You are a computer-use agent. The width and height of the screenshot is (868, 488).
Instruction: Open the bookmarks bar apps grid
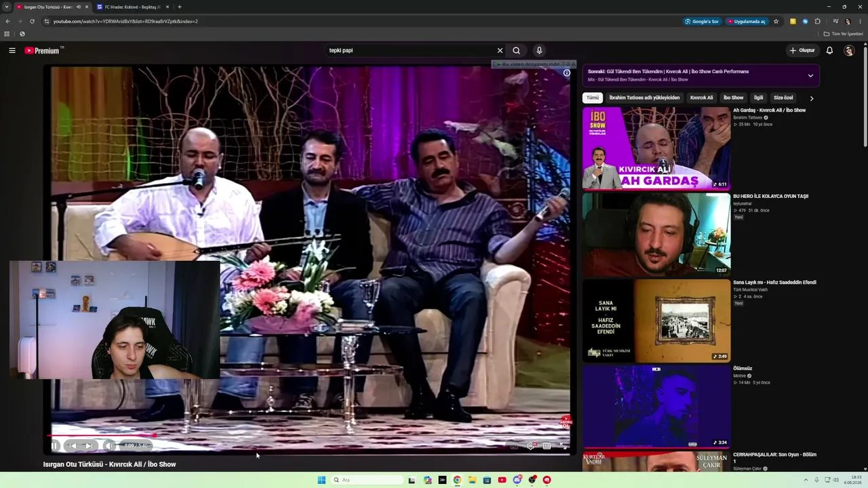(x=7, y=34)
